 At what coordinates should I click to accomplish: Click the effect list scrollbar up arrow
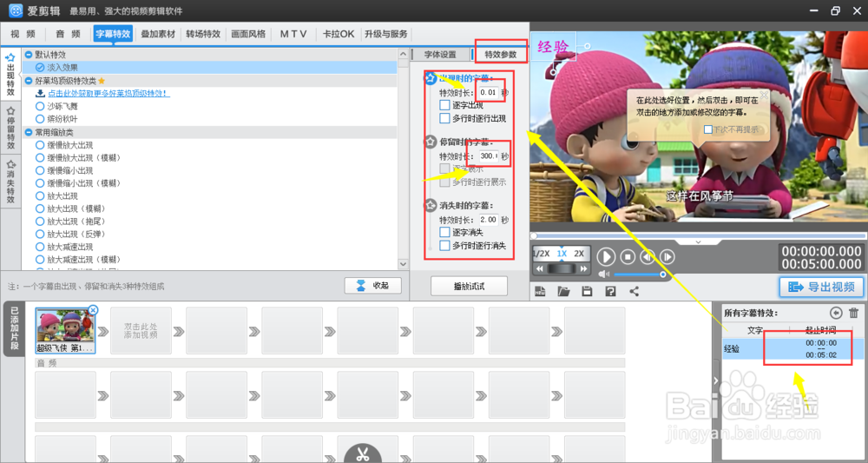[x=403, y=54]
